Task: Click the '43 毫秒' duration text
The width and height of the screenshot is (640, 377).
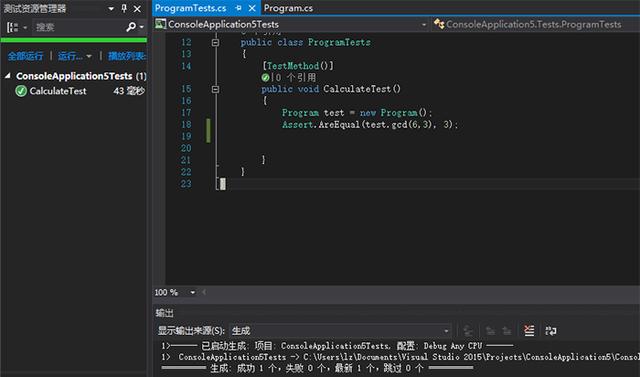Action: coord(129,91)
